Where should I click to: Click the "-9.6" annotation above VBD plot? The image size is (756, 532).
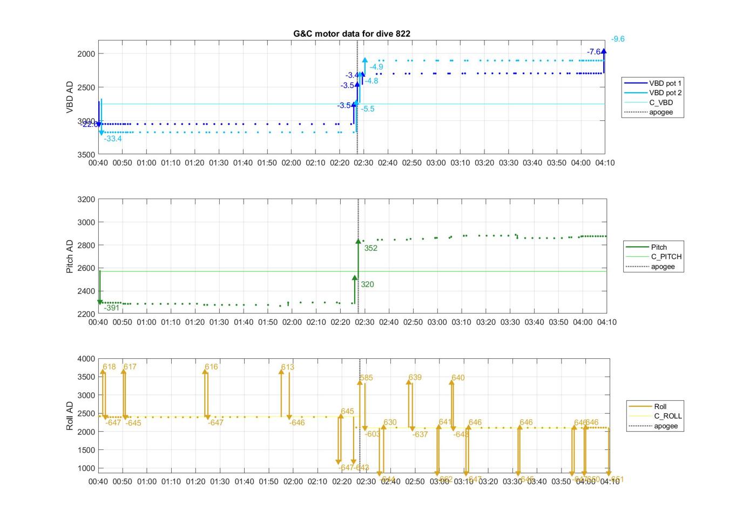point(618,39)
